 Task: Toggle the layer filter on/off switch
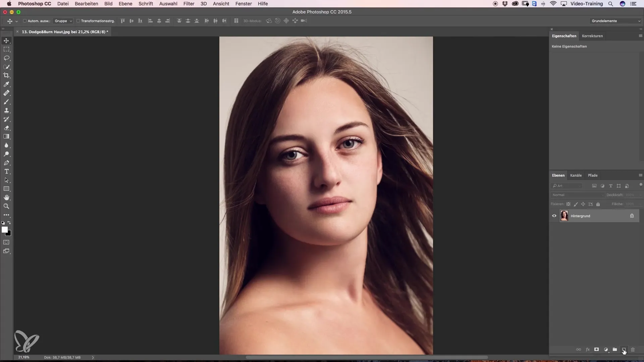[641, 184]
